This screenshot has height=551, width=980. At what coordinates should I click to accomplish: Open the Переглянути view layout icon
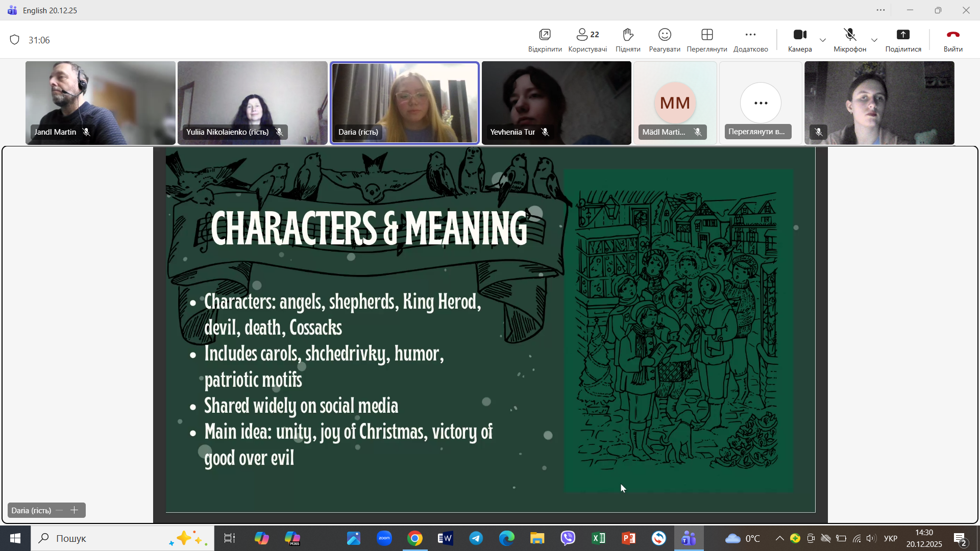(706, 35)
